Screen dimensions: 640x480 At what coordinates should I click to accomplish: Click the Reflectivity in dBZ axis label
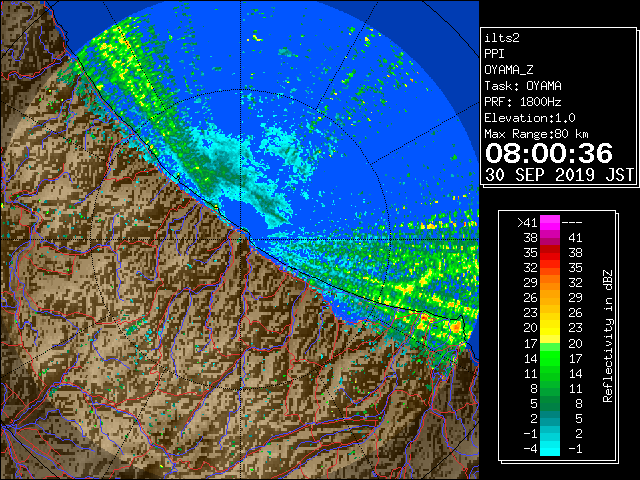pyautogui.click(x=608, y=336)
